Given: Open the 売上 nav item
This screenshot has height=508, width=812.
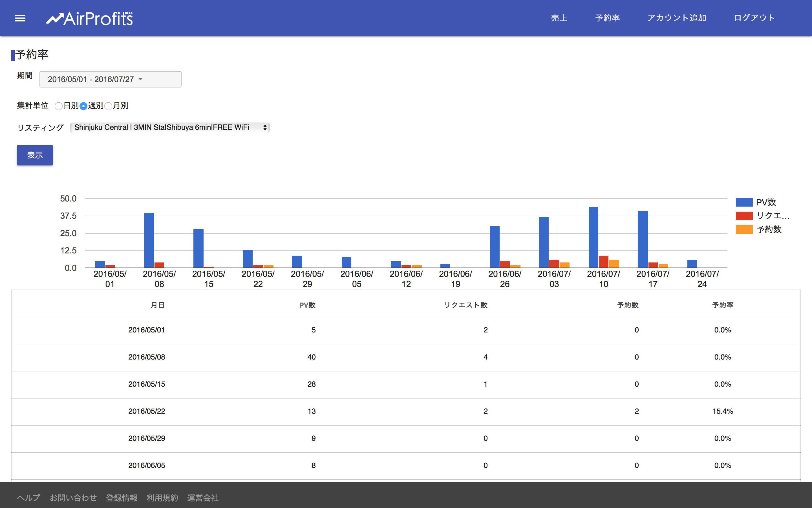Looking at the screenshot, I should (x=559, y=18).
